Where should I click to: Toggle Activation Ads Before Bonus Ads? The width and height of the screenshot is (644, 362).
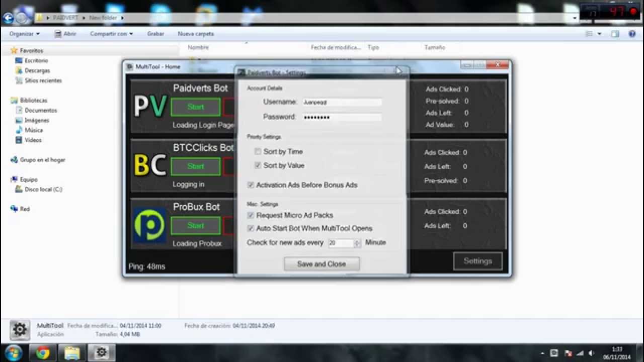click(251, 185)
